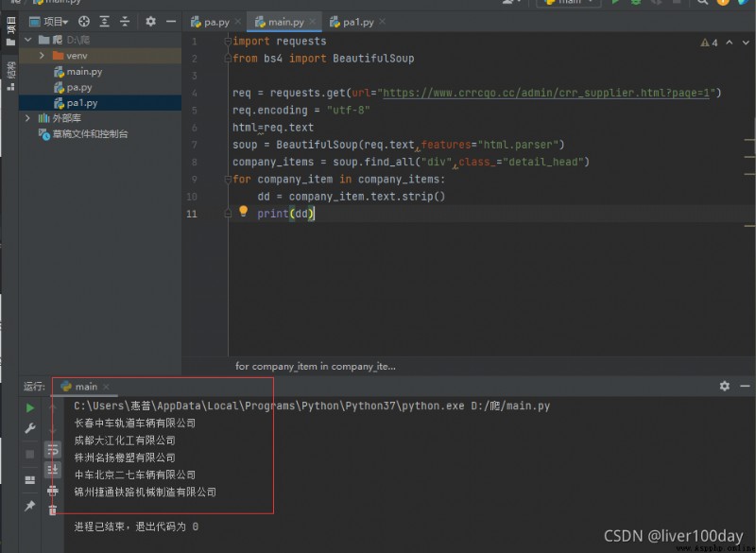Click output line 中车北京二七车辆有限公司

pyautogui.click(x=135, y=475)
